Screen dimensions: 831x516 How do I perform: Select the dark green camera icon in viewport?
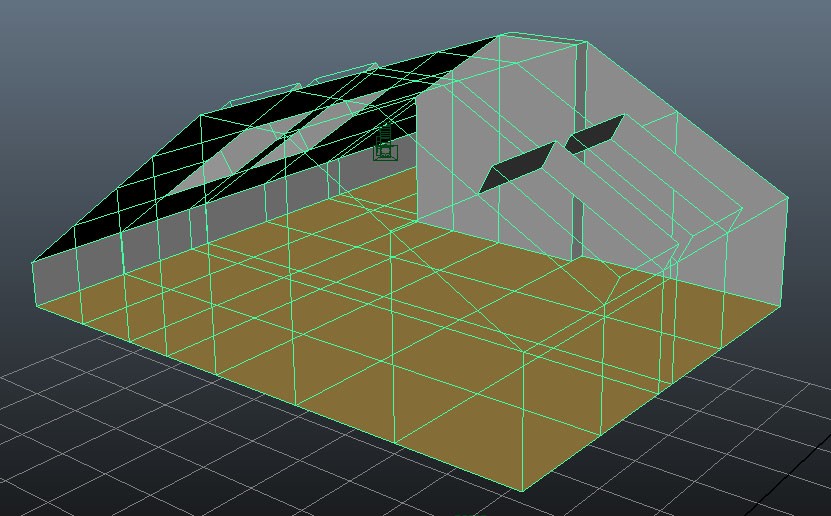point(386,142)
